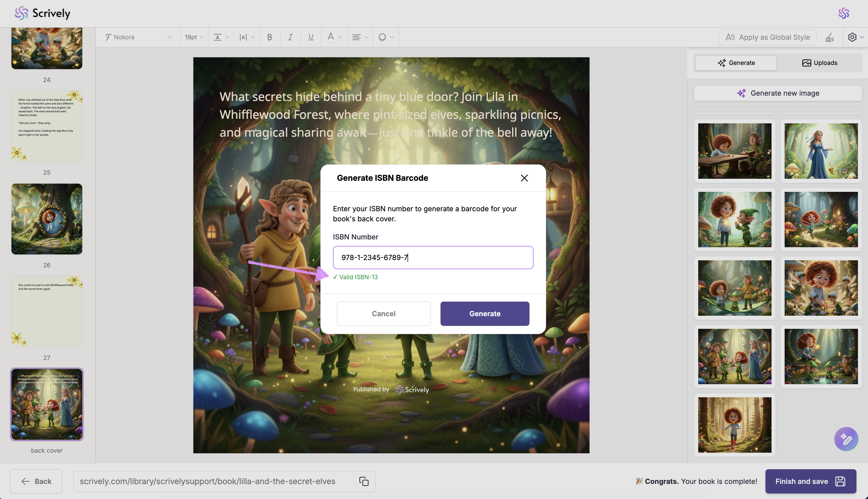Select page 26 thumbnail in sidebar
Image resolution: width=868 pixels, height=499 pixels.
pyautogui.click(x=47, y=219)
